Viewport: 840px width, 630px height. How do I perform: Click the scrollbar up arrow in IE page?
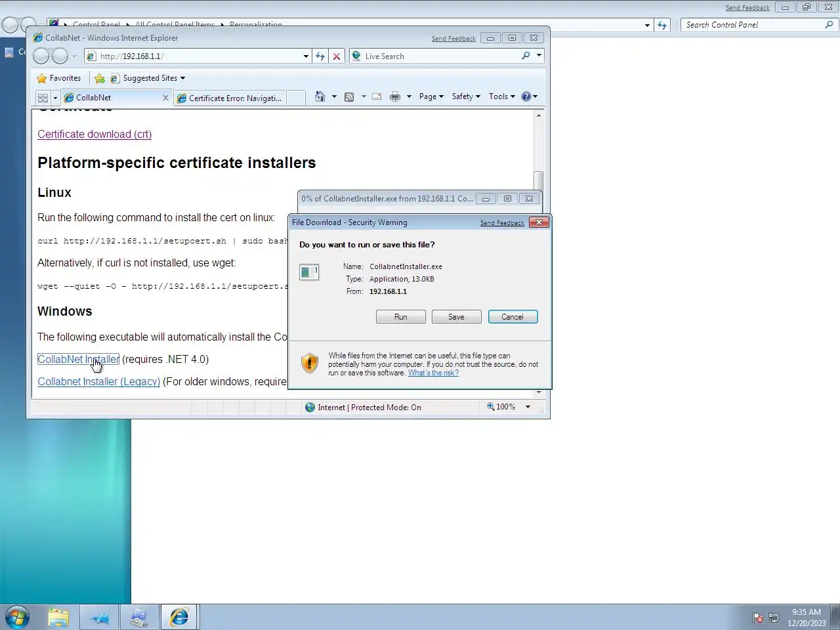[539, 115]
